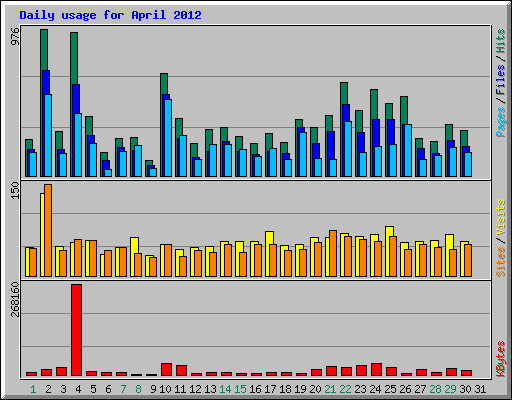Click the 268160 KBytes axis label
512x400 pixels.
tap(15, 299)
